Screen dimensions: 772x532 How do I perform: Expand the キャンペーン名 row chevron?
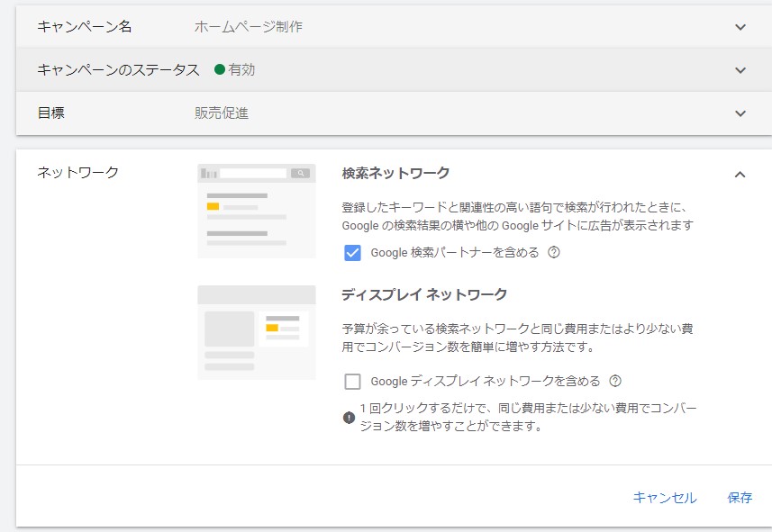click(x=740, y=27)
